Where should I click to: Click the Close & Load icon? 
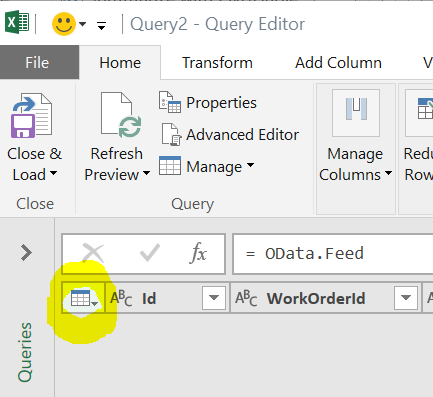click(x=32, y=115)
